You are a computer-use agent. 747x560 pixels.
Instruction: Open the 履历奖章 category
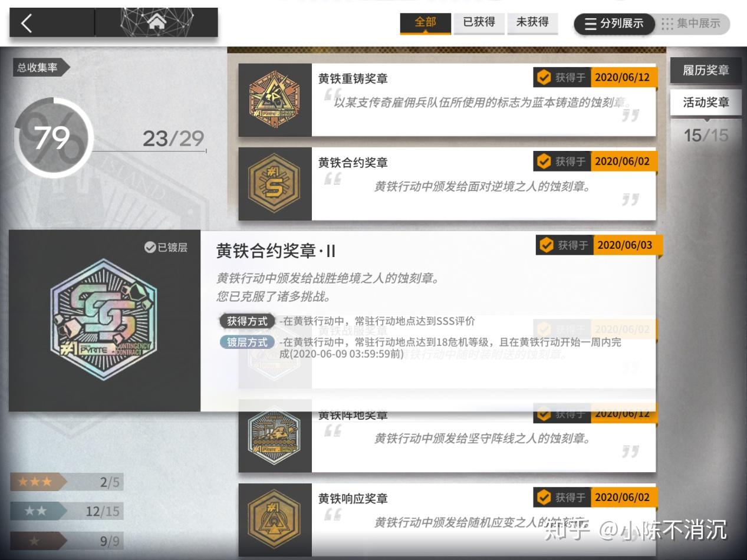pos(706,70)
